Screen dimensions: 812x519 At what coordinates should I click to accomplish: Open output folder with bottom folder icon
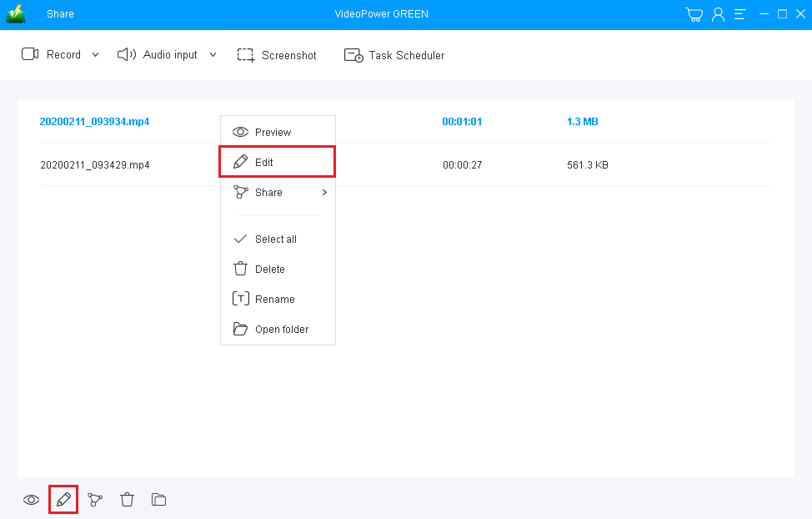click(158, 500)
